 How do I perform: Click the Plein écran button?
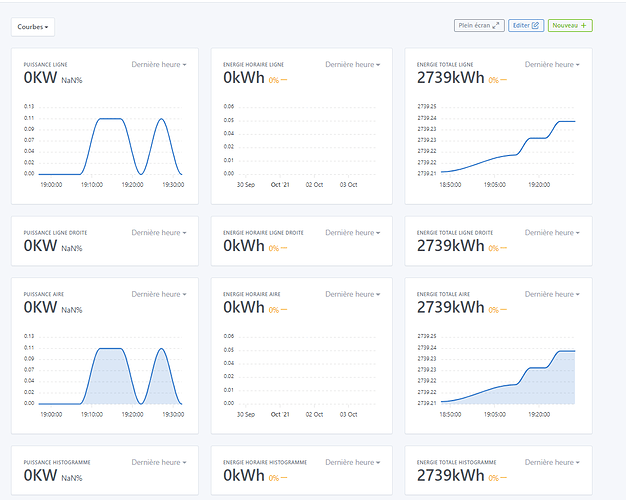(479, 26)
